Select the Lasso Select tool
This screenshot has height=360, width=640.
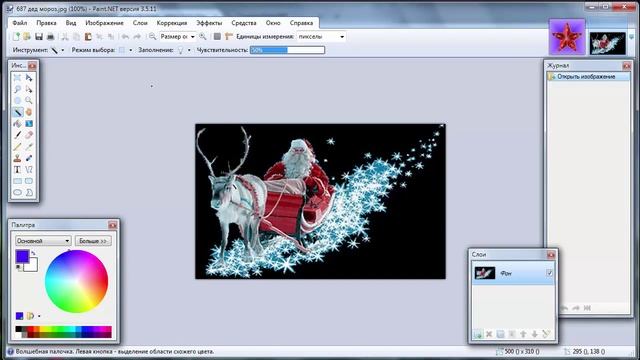click(x=17, y=89)
